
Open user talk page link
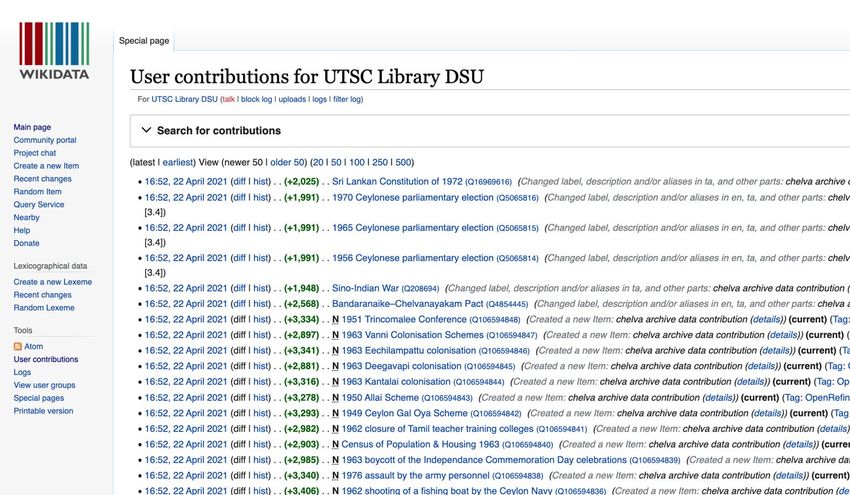click(228, 100)
